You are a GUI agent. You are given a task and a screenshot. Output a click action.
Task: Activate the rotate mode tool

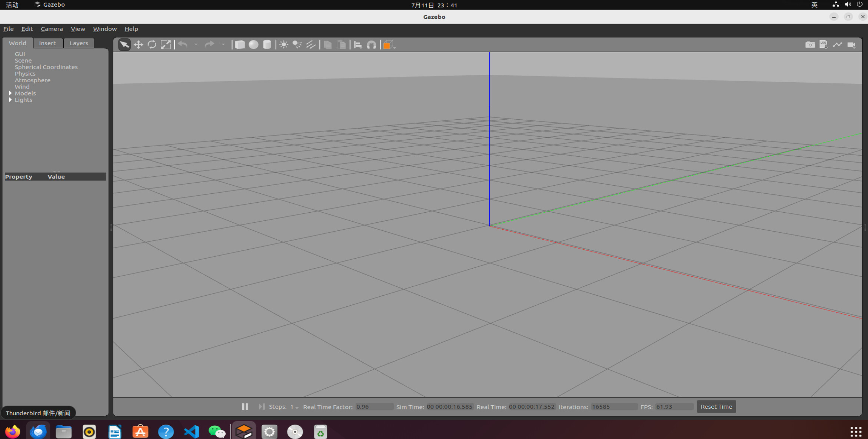coord(152,45)
